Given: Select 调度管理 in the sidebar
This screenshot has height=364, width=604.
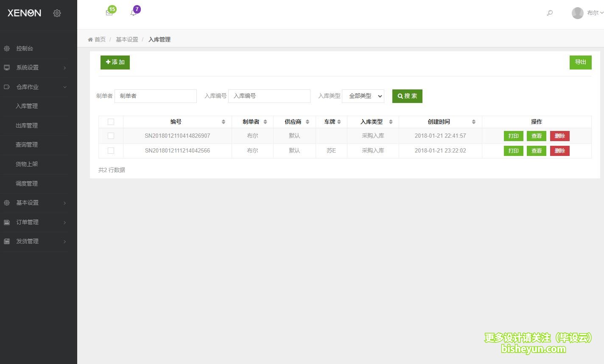Looking at the screenshot, I should pos(27,183).
